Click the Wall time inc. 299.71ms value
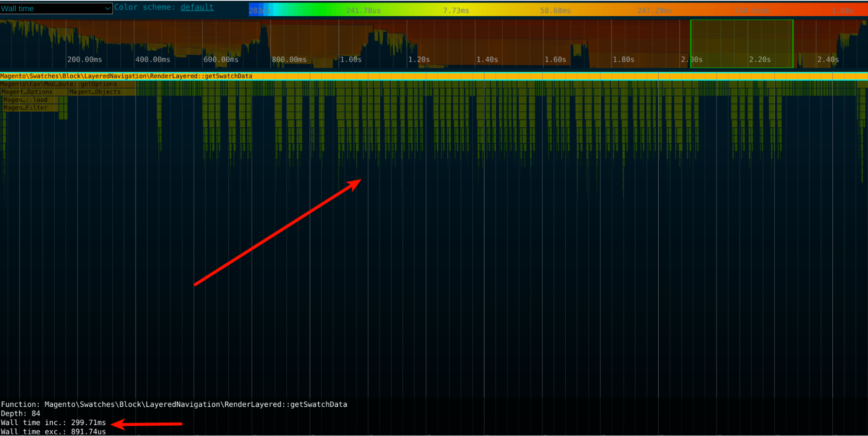 click(x=89, y=423)
